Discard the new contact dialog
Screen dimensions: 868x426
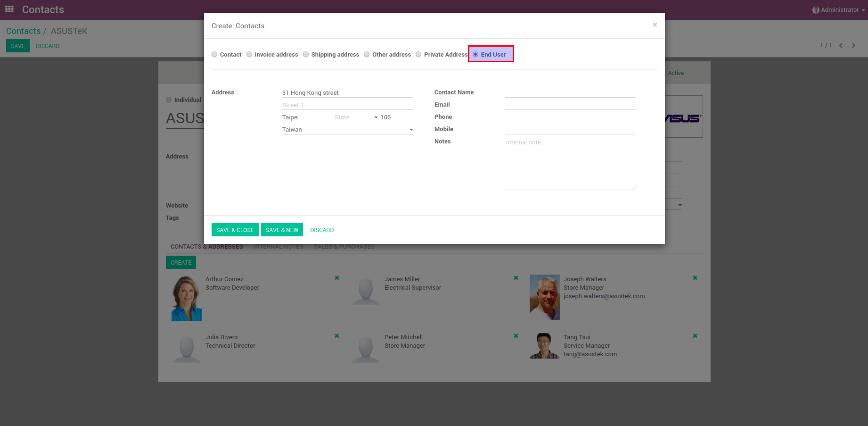click(x=322, y=230)
